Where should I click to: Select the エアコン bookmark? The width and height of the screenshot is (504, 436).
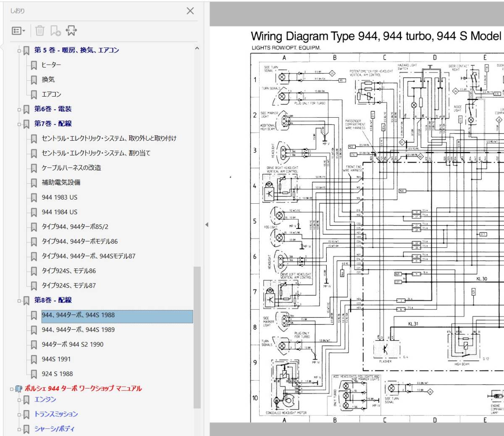point(51,94)
